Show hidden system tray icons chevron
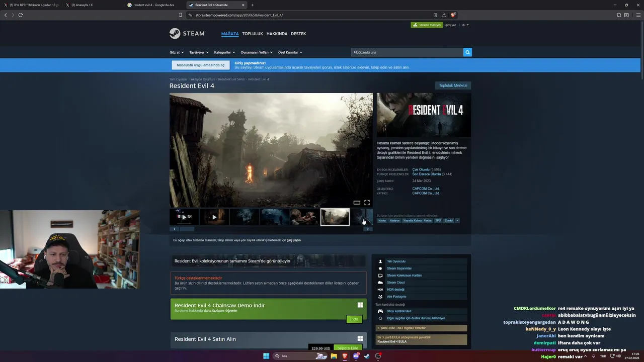Screen dimensions: 644x362 [x=585, y=356]
